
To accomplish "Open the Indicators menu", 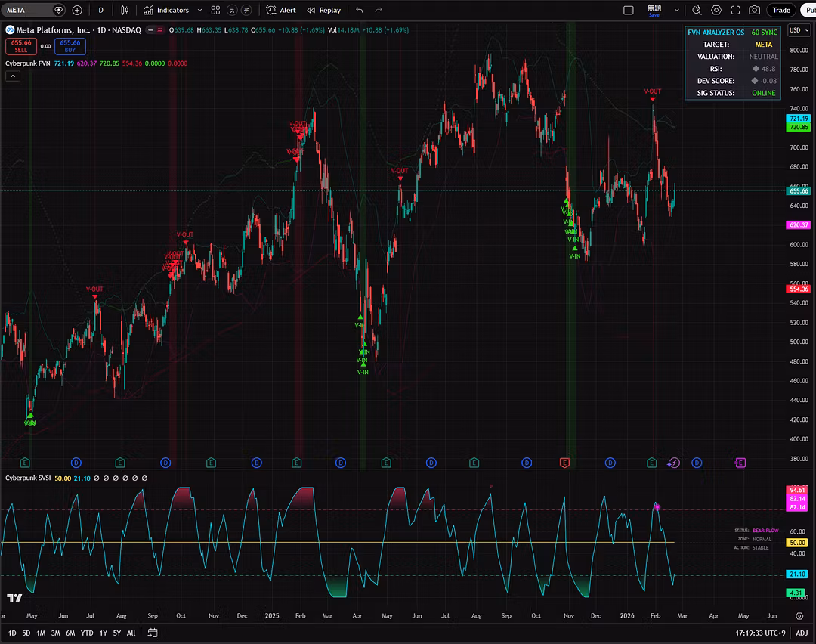I will [166, 10].
